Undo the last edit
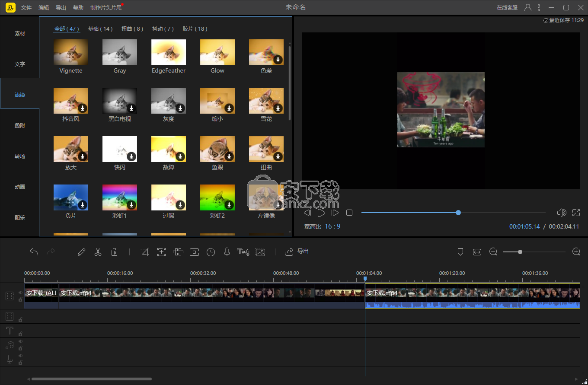 (34, 252)
